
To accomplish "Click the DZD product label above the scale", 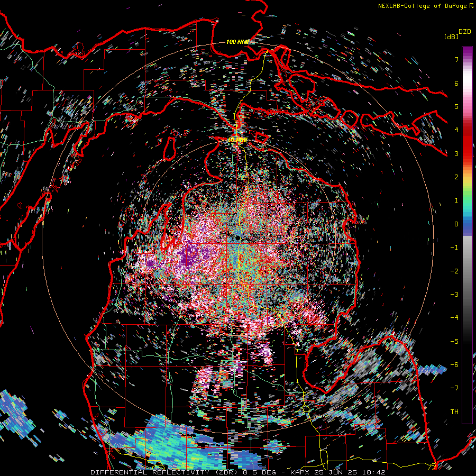I will click(x=465, y=32).
